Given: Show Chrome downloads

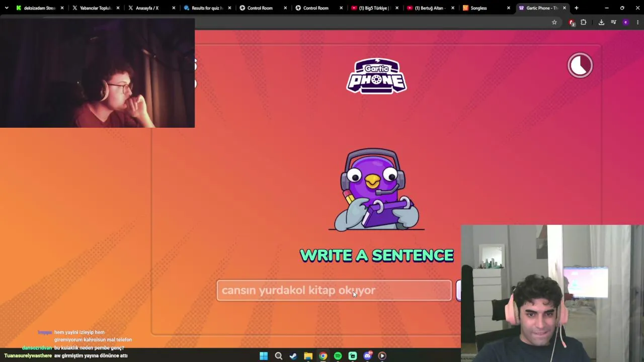Looking at the screenshot, I should [x=601, y=22].
